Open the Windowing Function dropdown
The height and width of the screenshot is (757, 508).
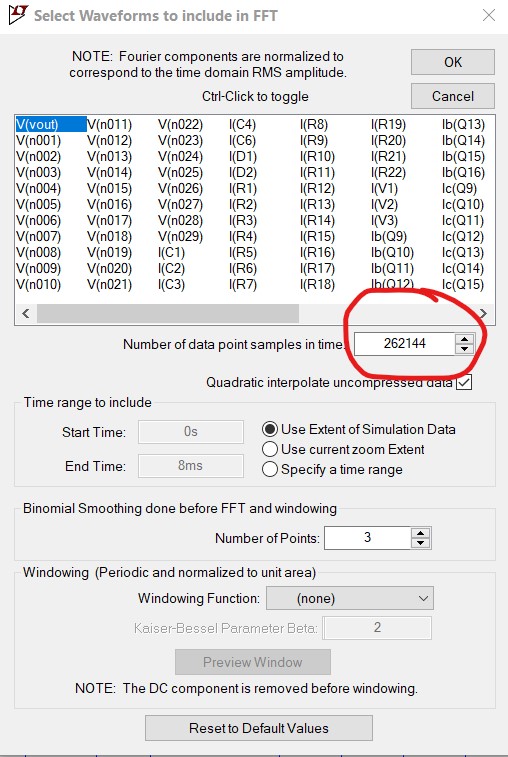pos(350,599)
